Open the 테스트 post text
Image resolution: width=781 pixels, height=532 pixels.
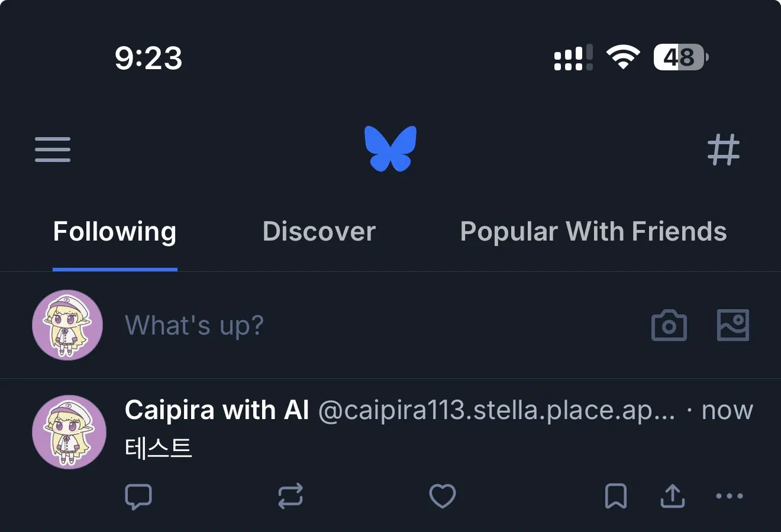pyautogui.click(x=158, y=448)
